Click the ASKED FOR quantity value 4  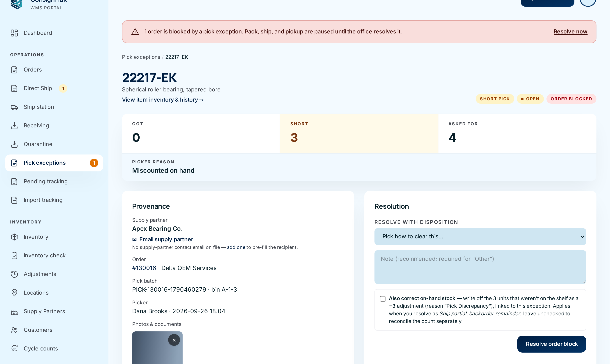coord(452,137)
